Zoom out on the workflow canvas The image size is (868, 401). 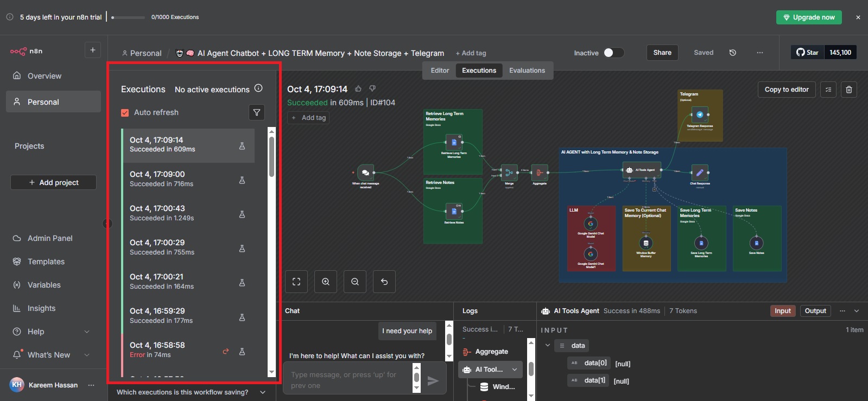tap(355, 282)
